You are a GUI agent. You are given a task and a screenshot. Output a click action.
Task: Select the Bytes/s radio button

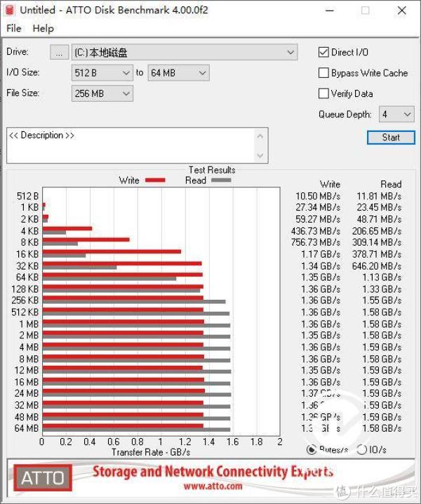click(x=312, y=449)
